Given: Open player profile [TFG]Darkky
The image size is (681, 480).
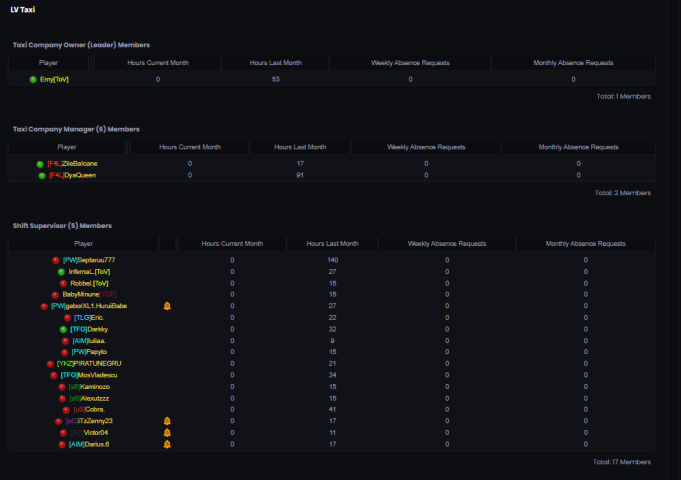Looking at the screenshot, I should click(x=89, y=329).
